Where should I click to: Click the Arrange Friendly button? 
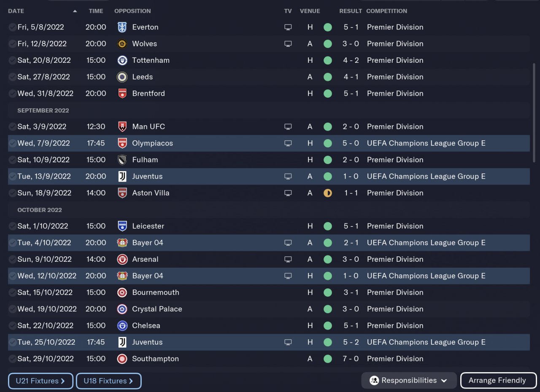[x=498, y=381]
